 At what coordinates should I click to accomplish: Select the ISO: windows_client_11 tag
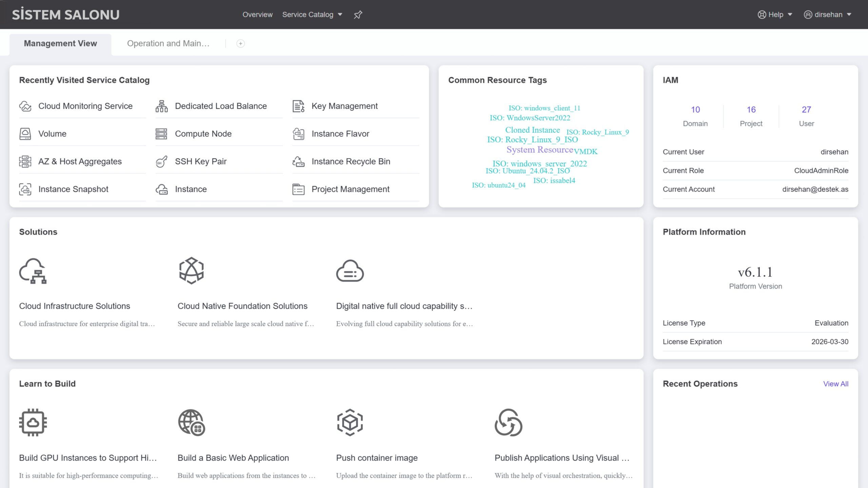[x=544, y=108]
